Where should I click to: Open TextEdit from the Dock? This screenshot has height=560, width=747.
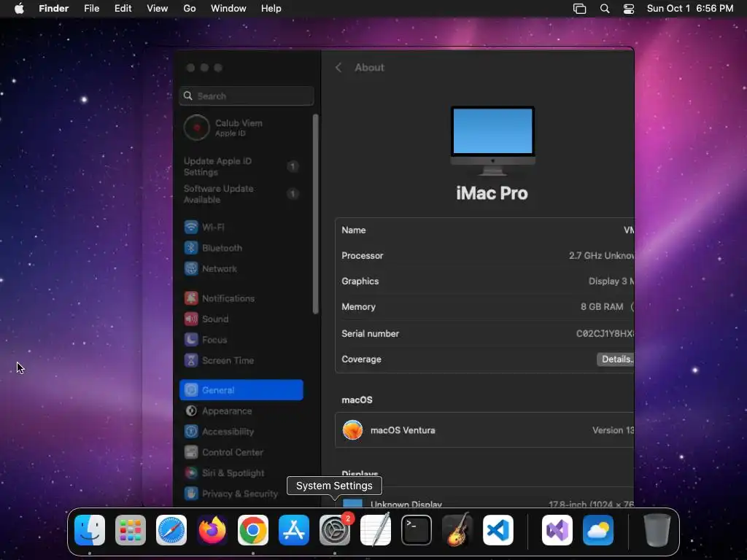376,530
